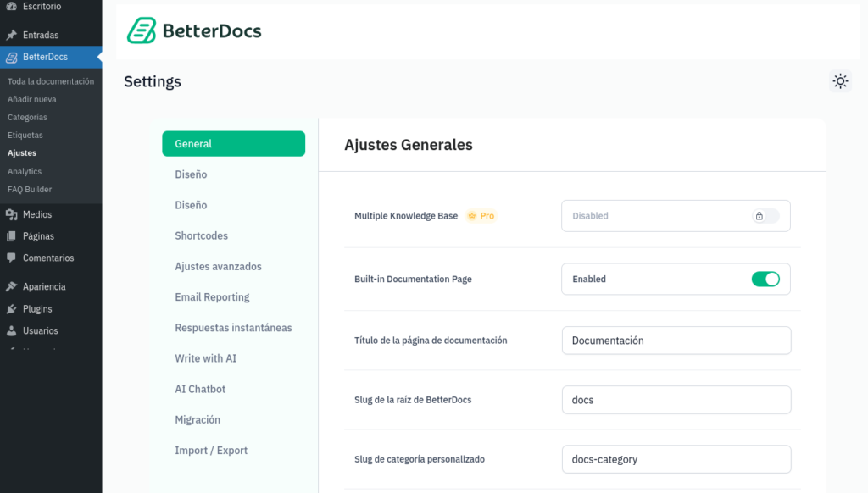This screenshot has height=493, width=868.
Task: Click the Slug de categoría personalizado label
Action: (x=420, y=459)
